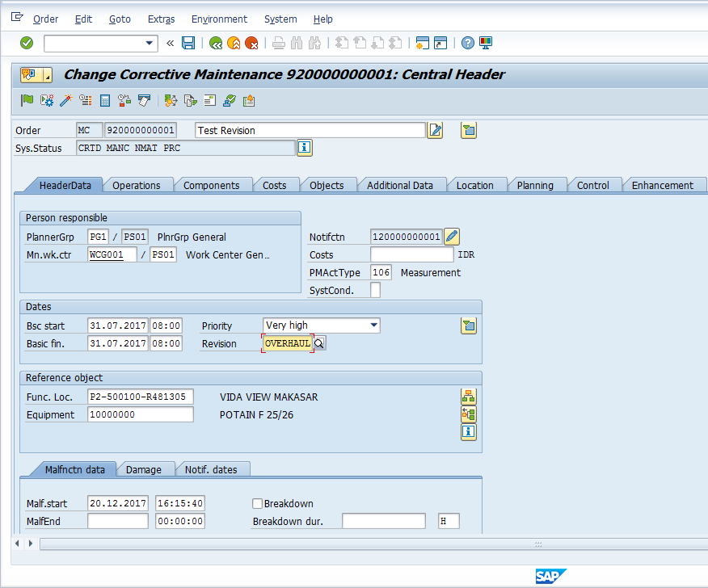708x588 pixels.
Task: Click the info button next to Sys.Status
Action: pos(304,148)
